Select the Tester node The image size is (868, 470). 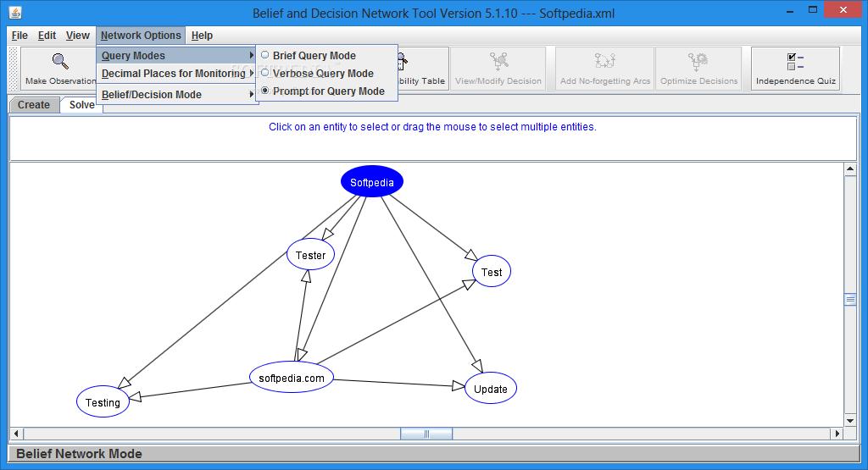coord(310,254)
